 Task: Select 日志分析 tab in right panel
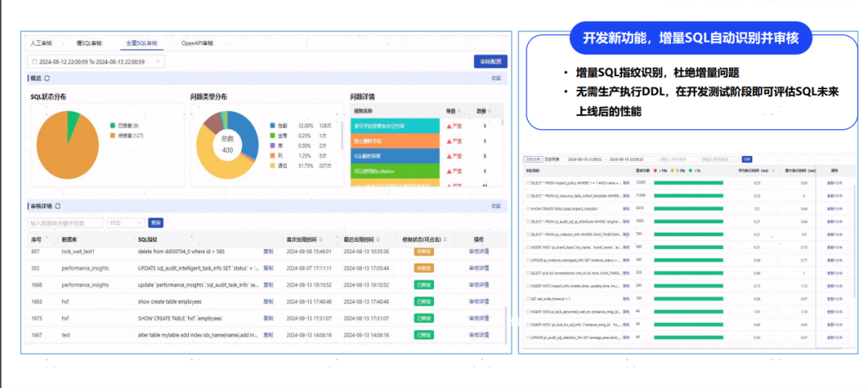[x=533, y=159]
